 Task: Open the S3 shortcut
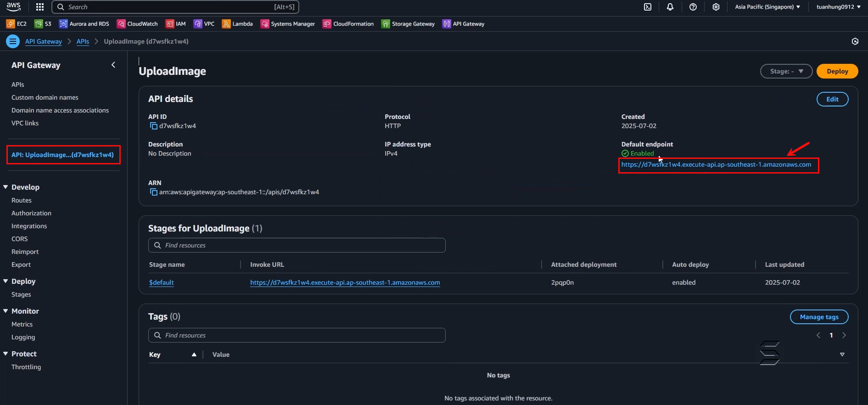click(x=43, y=24)
